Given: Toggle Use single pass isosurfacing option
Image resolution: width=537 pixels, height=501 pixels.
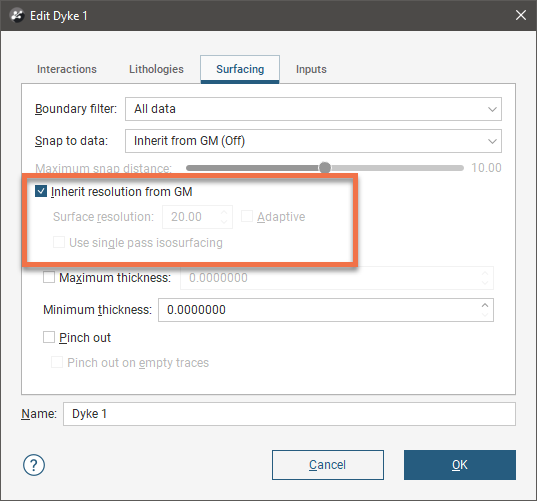Looking at the screenshot, I should (59, 242).
